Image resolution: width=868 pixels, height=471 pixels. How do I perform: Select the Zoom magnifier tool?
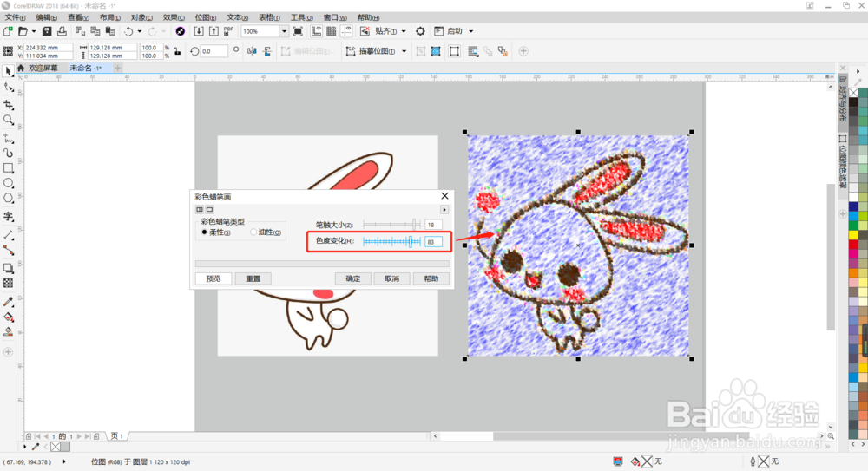9,120
